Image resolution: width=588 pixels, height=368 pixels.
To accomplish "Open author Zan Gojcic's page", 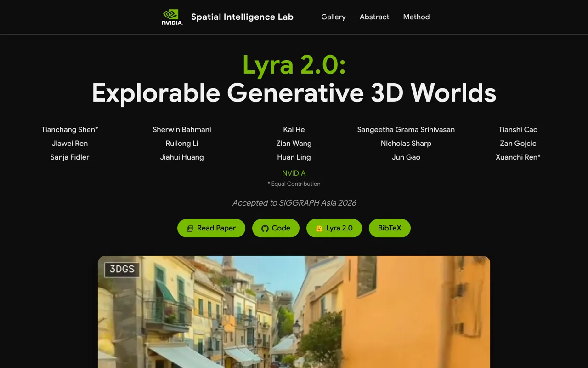I will pyautogui.click(x=518, y=144).
